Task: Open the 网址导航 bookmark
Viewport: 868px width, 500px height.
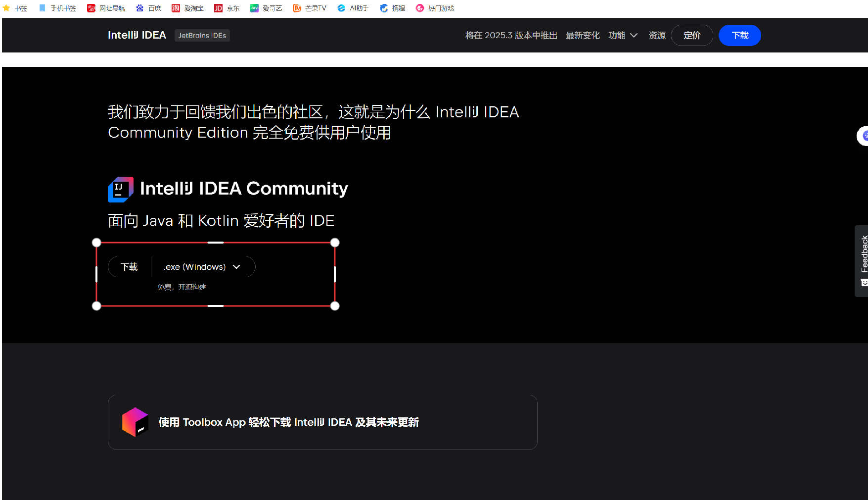Action: pos(106,8)
